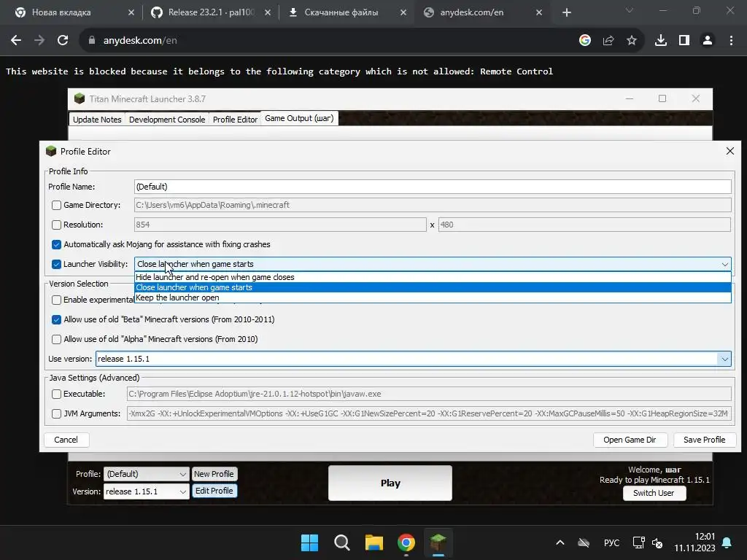Choose Close launcher when game starts option
The height and width of the screenshot is (560, 747).
[433, 287]
